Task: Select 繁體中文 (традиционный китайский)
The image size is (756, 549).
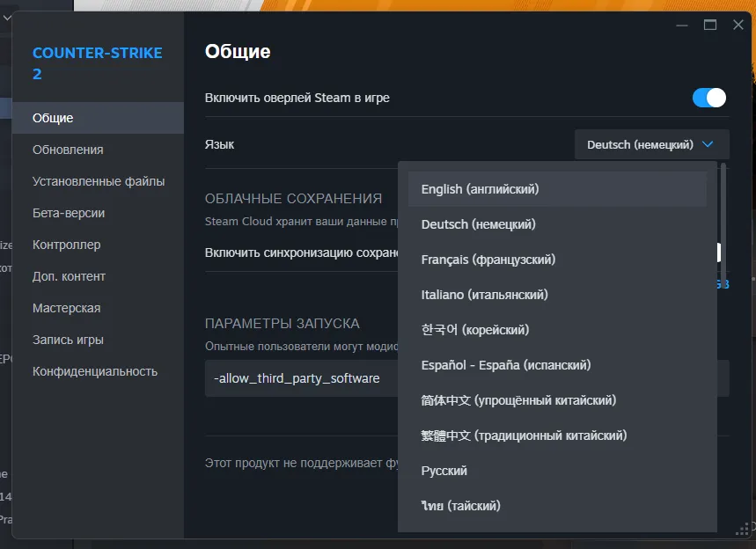Action: pyautogui.click(x=557, y=436)
